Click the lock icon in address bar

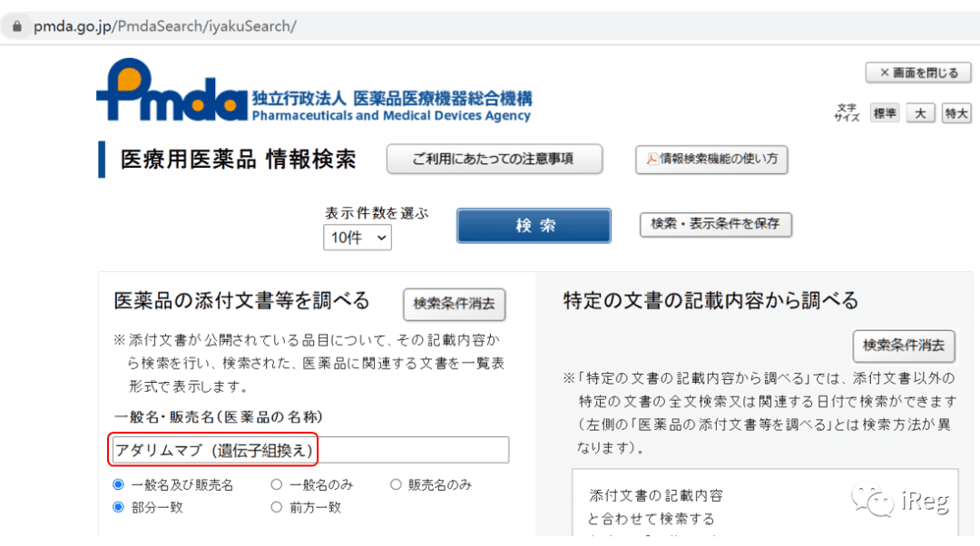17,26
